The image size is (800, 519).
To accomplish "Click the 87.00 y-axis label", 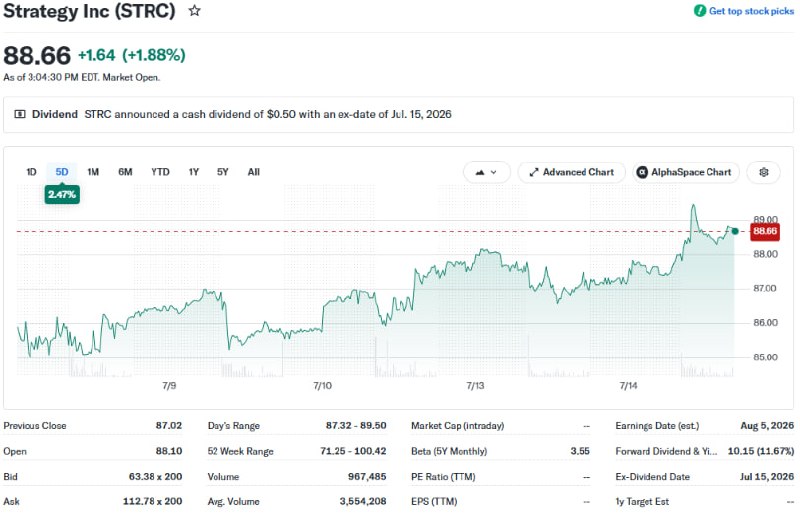I will pos(765,289).
